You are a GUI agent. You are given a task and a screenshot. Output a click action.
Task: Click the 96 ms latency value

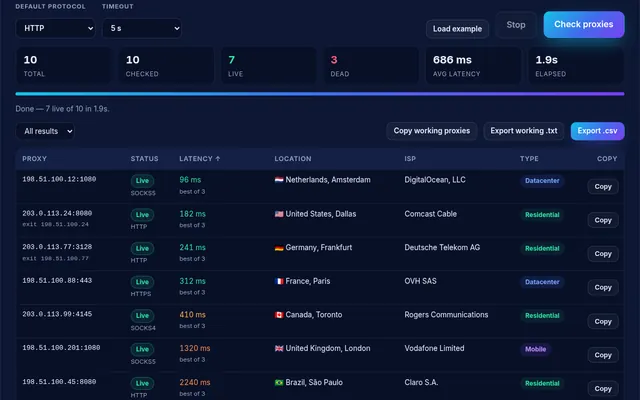(x=190, y=180)
